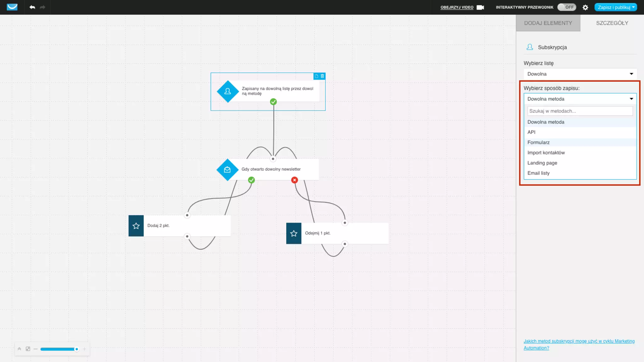644x362 pixels.
Task: Click the duplicate icon on the subscription node
Action: [316, 76]
